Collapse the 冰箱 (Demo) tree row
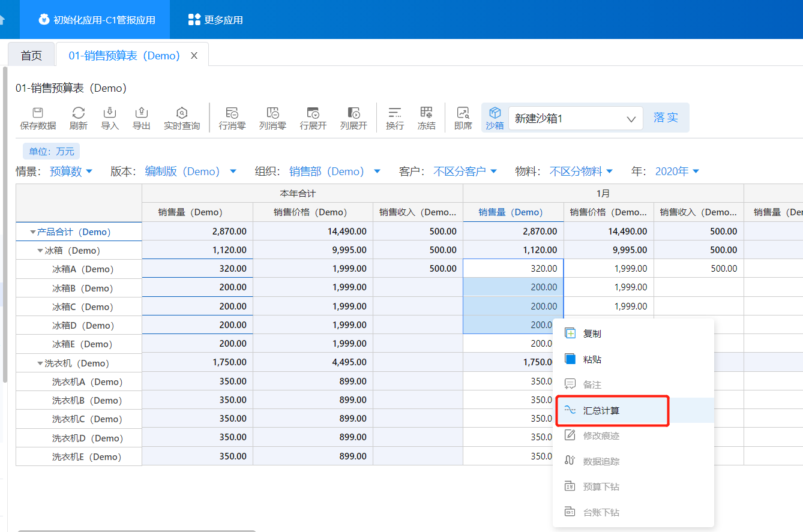Viewport: 803px width, 532px height. [40, 251]
